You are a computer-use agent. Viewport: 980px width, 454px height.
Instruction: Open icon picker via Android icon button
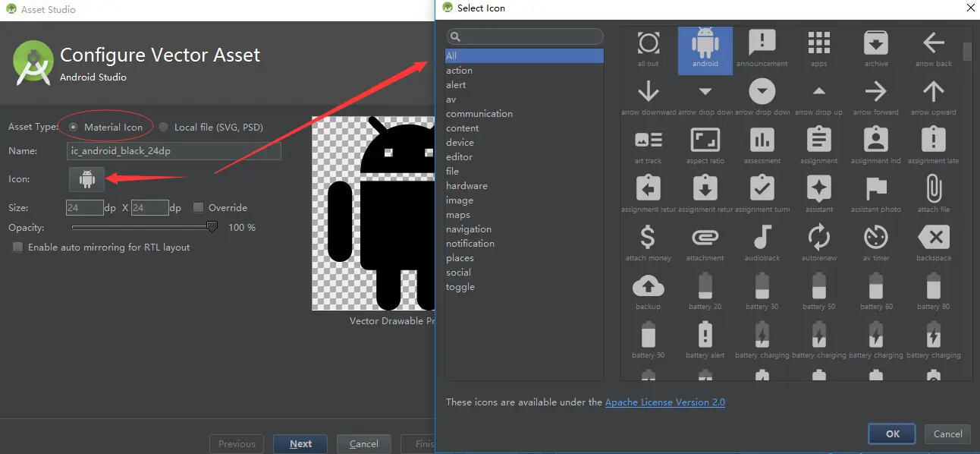(x=87, y=179)
